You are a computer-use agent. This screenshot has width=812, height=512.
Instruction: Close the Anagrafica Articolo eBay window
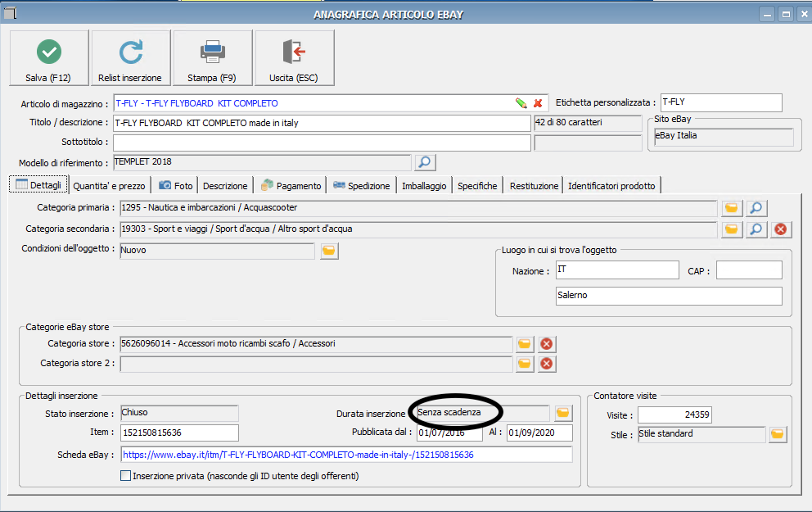coord(805,15)
